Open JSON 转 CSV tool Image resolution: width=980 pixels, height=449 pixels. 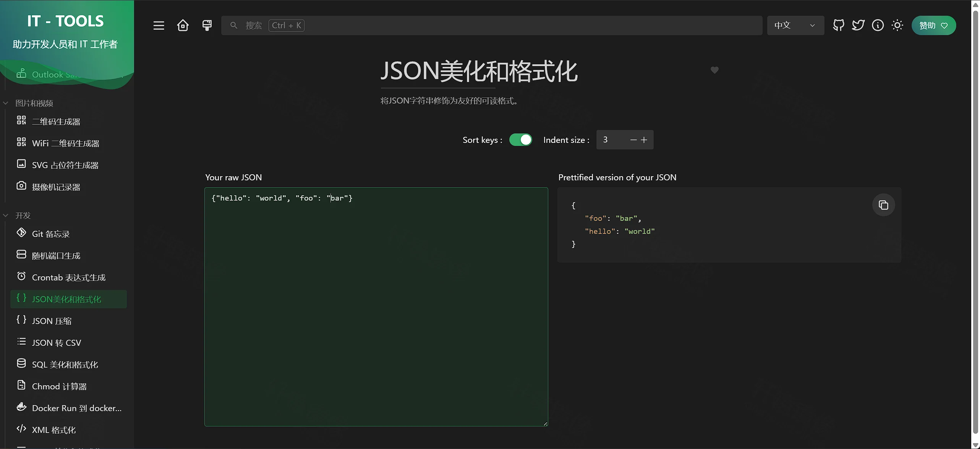pyautogui.click(x=69, y=343)
